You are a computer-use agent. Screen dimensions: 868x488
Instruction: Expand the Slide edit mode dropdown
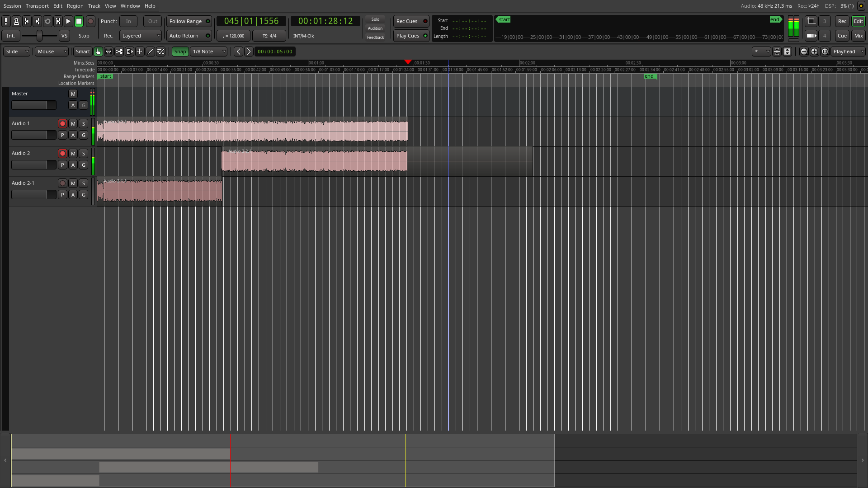17,52
